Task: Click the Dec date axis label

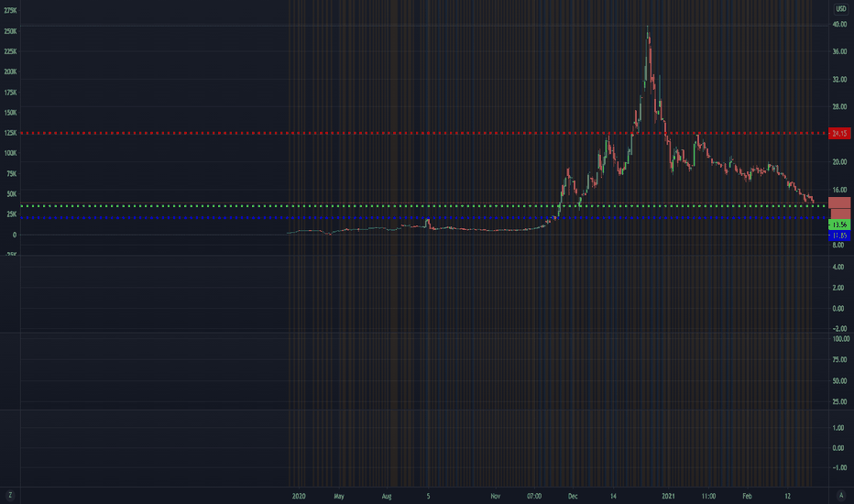Action: tap(573, 497)
